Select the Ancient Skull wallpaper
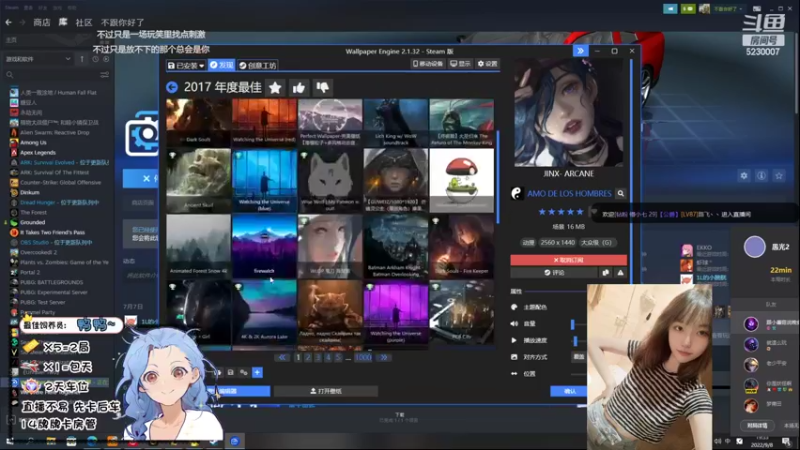This screenshot has height=450, width=800. point(198,181)
